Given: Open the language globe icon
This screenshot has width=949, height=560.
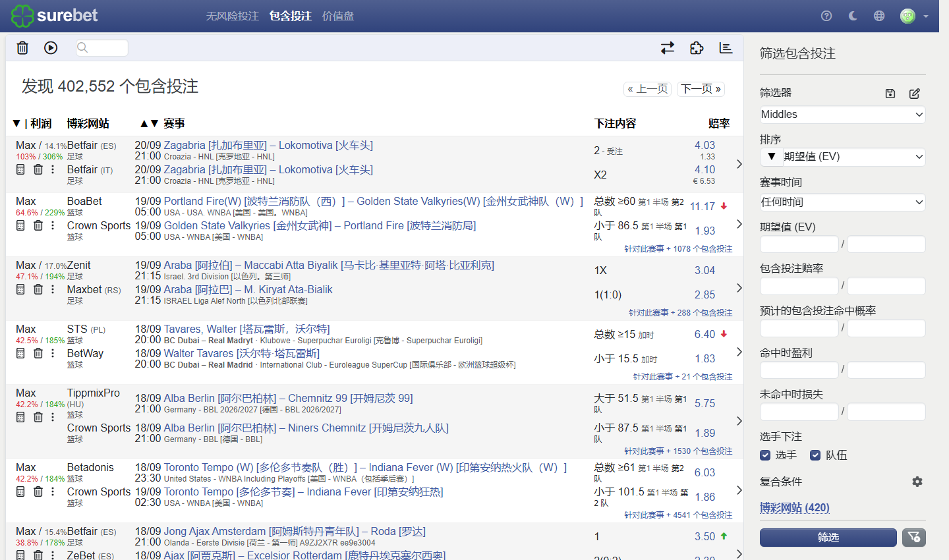Looking at the screenshot, I should pyautogui.click(x=879, y=16).
